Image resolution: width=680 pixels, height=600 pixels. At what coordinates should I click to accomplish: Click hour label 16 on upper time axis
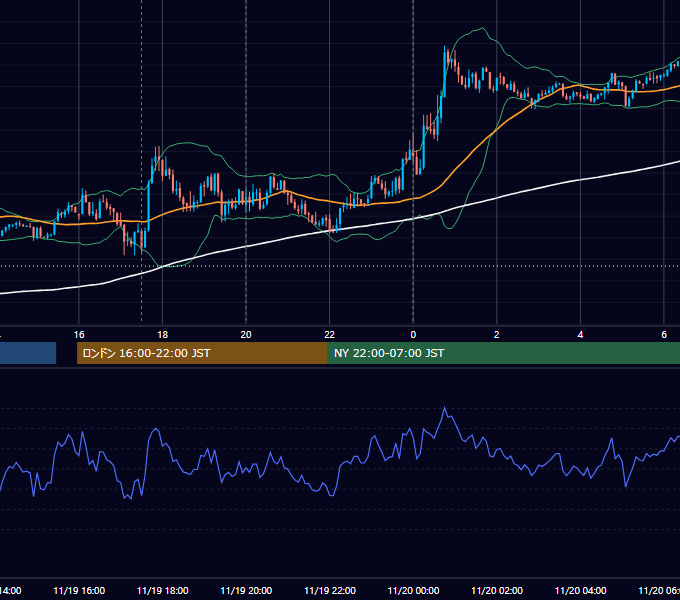(79, 334)
